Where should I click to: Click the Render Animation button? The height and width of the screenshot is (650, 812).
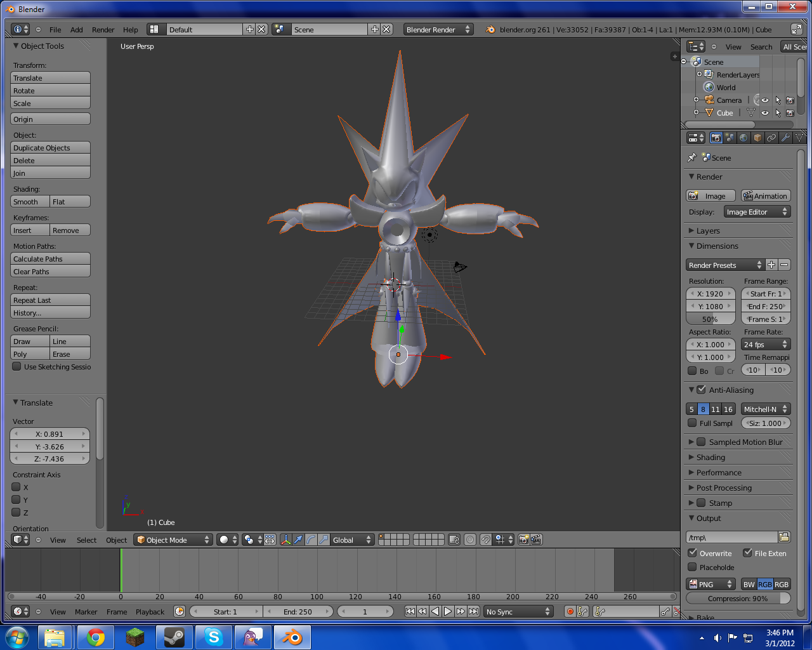tap(766, 196)
